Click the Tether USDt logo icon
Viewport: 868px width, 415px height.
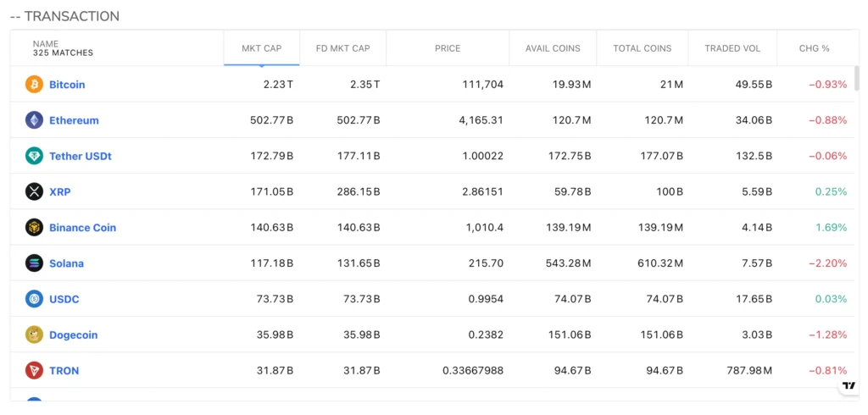tap(34, 156)
